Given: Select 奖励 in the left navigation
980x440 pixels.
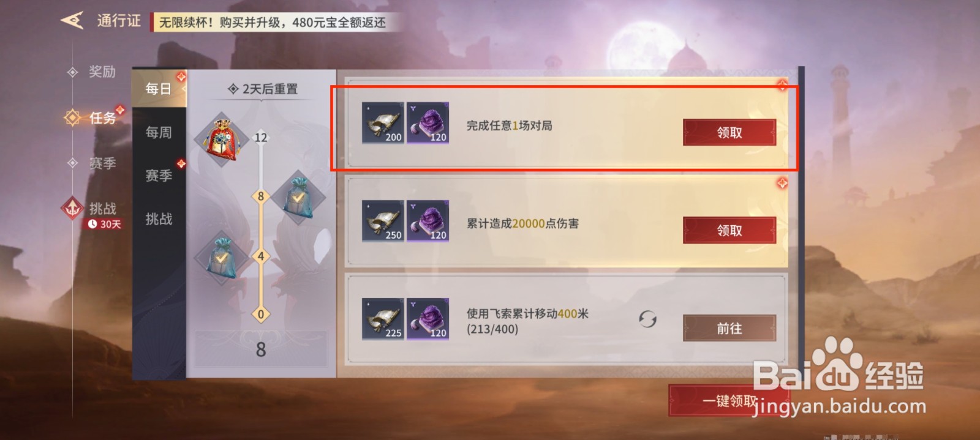Looking at the screenshot, I should coord(102,72).
